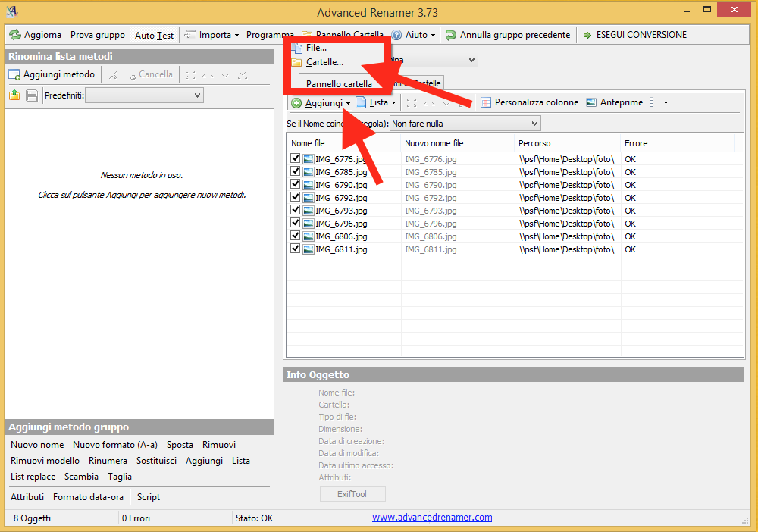Add the Attributi method
This screenshot has width=758, height=532.
27,496
